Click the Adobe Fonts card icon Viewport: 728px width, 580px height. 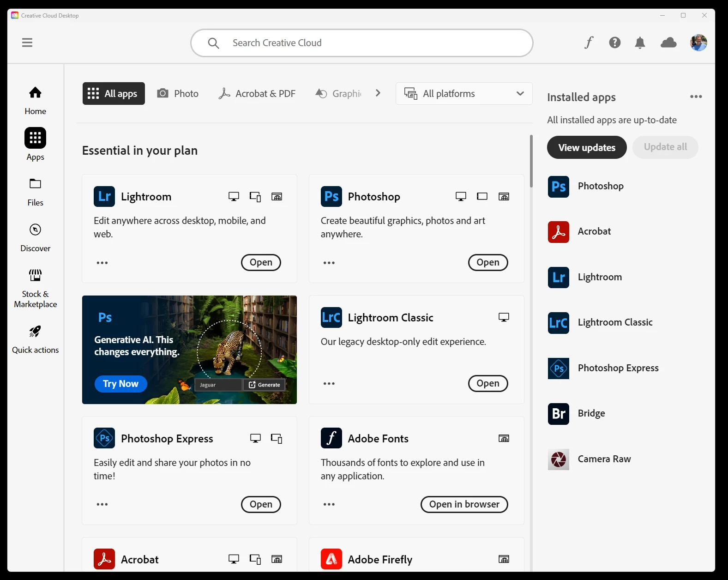coord(331,438)
